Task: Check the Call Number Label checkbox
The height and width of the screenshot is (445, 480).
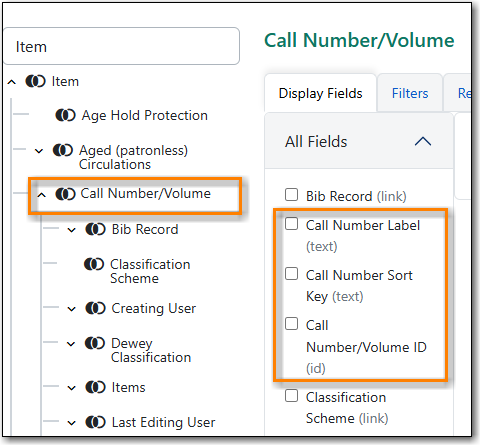Action: tap(292, 224)
